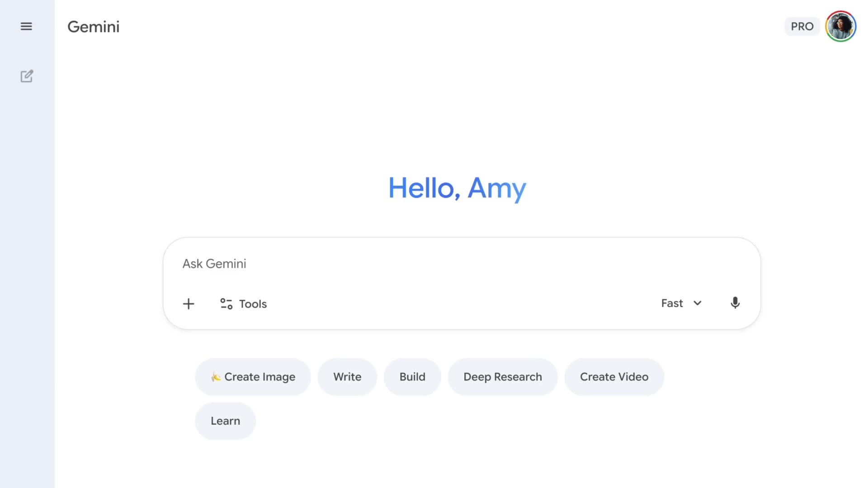Open the Tools menu
Image resolution: width=868 pixels, height=488 pixels.
244,304
